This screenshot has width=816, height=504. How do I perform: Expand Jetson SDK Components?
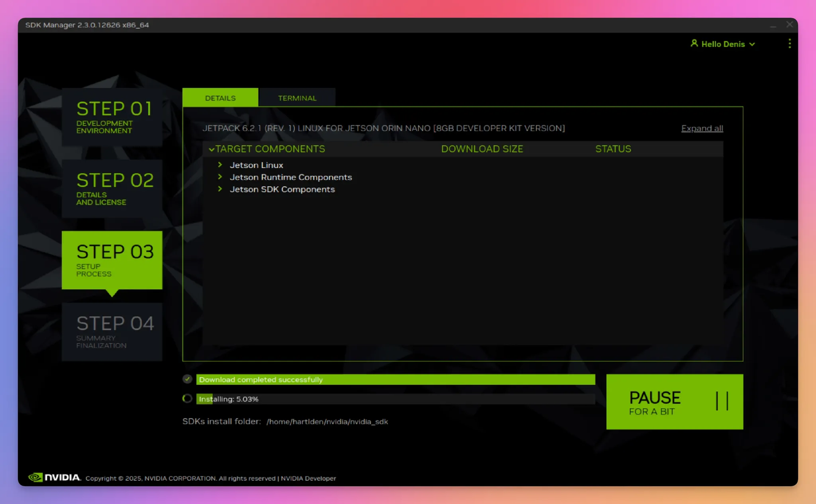tap(220, 189)
